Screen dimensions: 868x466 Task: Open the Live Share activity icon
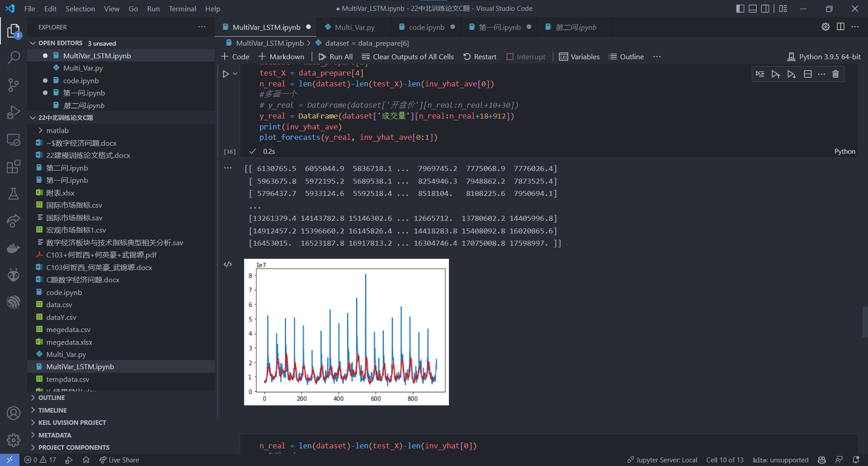14,221
